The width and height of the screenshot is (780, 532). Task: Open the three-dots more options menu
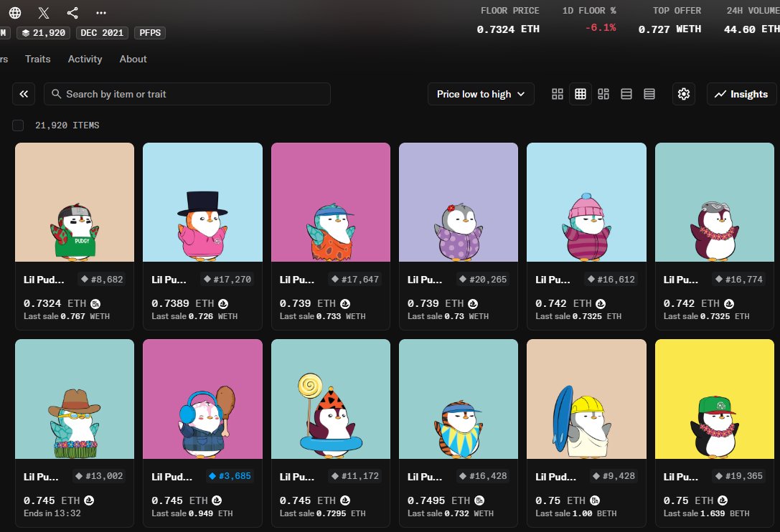pos(101,13)
